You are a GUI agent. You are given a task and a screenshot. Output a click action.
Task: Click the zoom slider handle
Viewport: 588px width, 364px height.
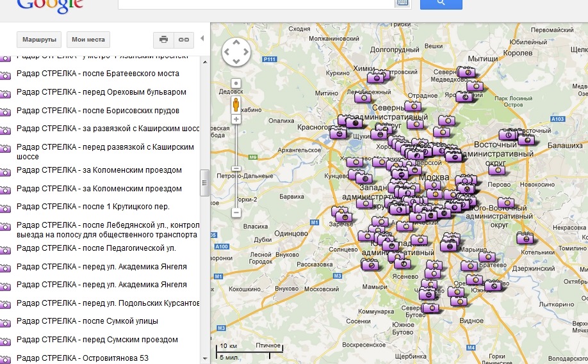click(x=236, y=168)
